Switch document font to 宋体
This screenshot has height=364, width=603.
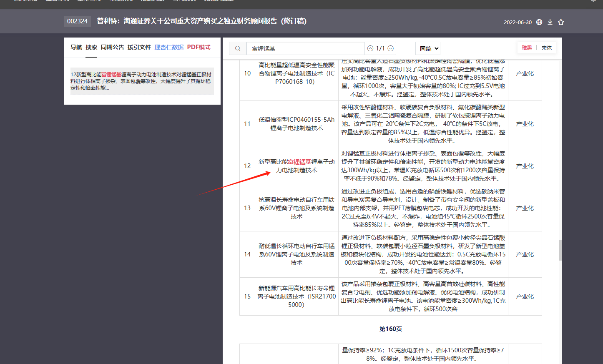click(x=546, y=48)
